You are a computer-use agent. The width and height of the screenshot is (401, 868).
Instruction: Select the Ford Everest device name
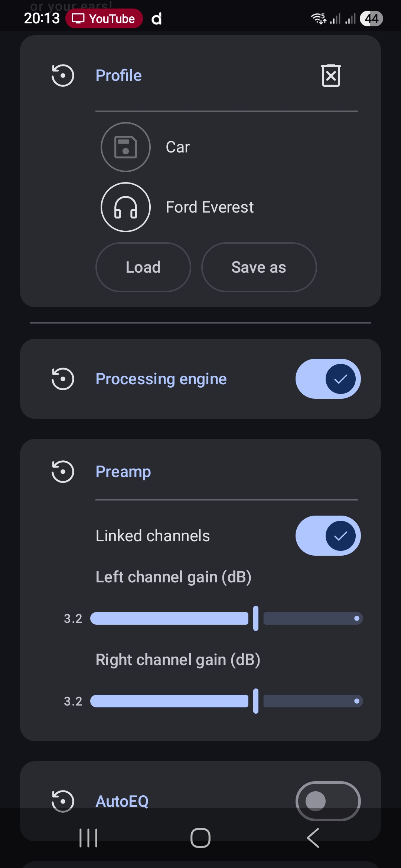click(210, 207)
